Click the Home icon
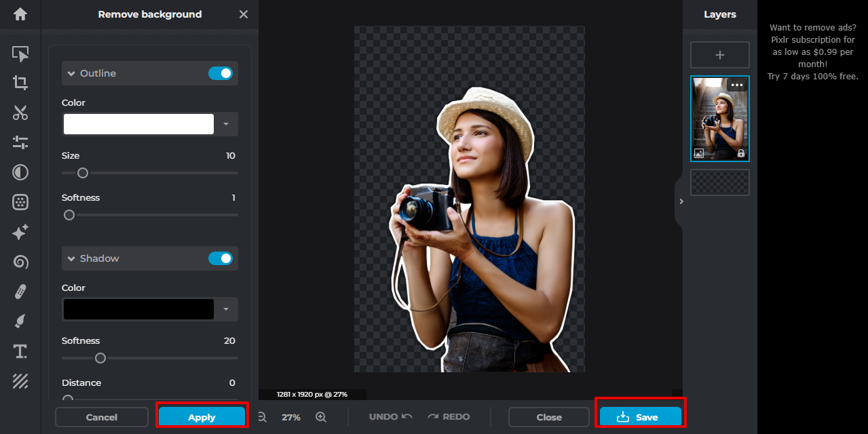The width and height of the screenshot is (868, 434). [x=20, y=14]
